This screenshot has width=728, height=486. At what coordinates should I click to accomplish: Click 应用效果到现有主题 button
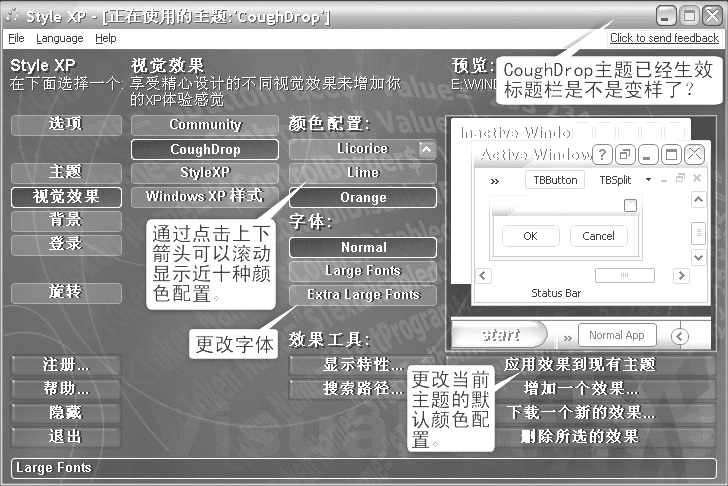pos(580,365)
